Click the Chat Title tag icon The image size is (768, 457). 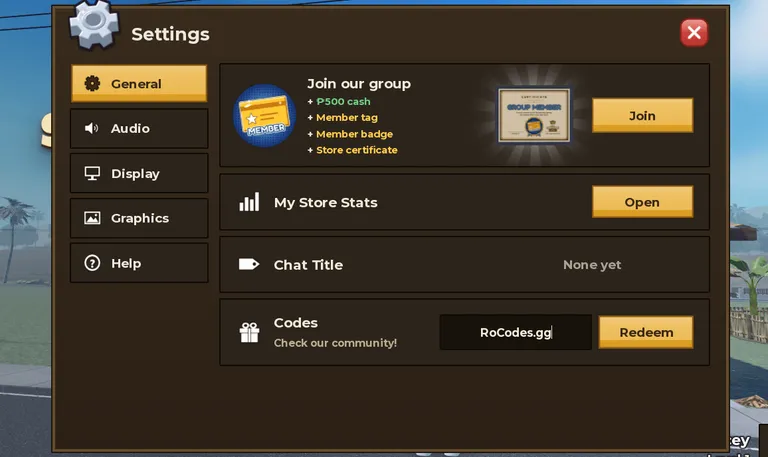click(x=249, y=265)
